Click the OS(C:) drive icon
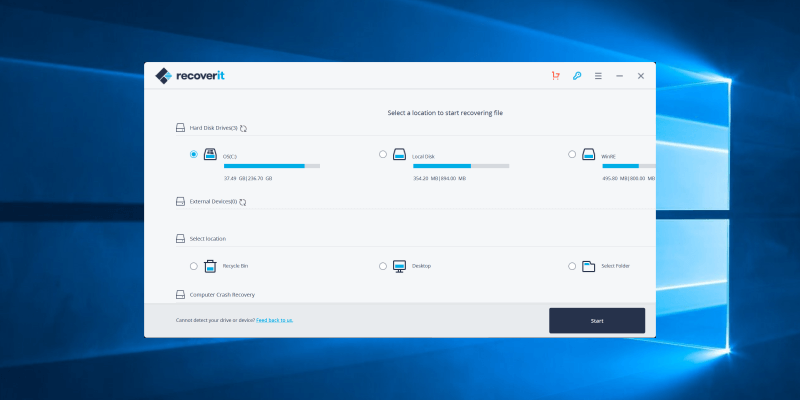 [210, 154]
